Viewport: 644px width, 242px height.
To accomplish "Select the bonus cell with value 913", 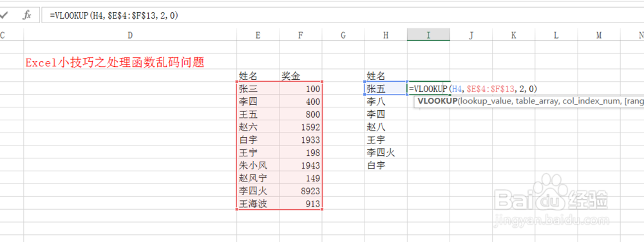I will coord(301,203).
